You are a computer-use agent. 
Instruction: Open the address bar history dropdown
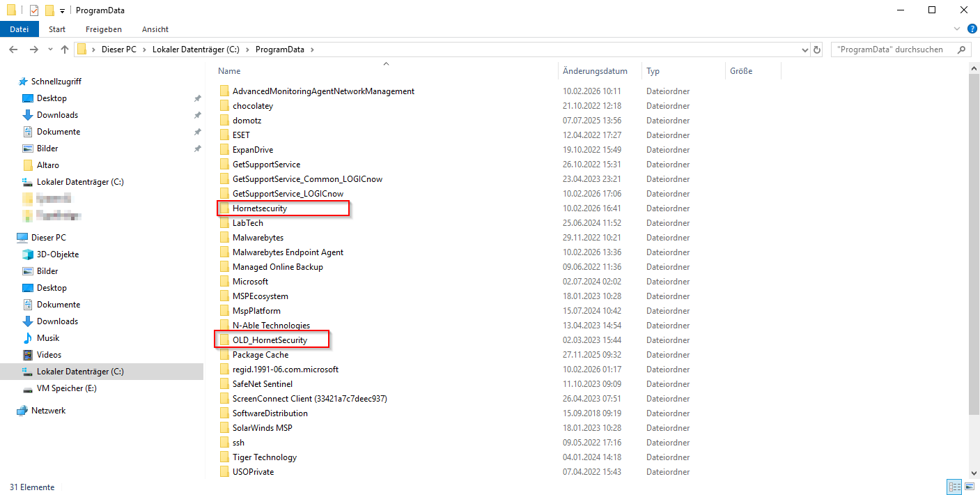pyautogui.click(x=805, y=49)
